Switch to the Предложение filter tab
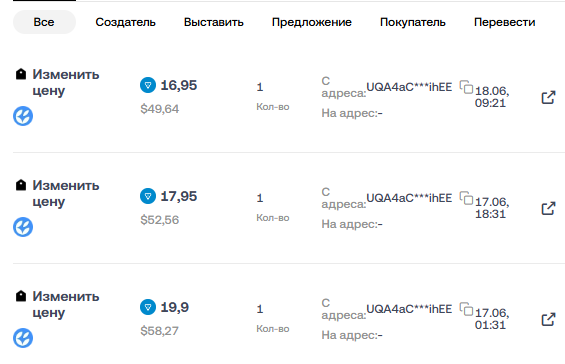Screen dimensions: 565x364 tap(312, 22)
